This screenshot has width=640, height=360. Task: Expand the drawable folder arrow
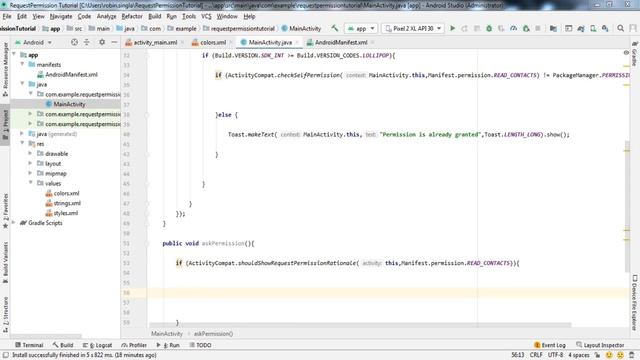click(x=30, y=153)
